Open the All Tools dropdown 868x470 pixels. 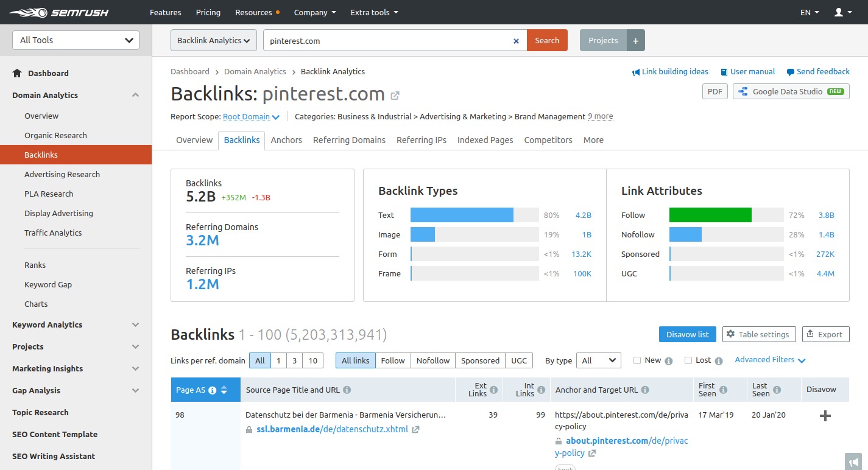76,40
